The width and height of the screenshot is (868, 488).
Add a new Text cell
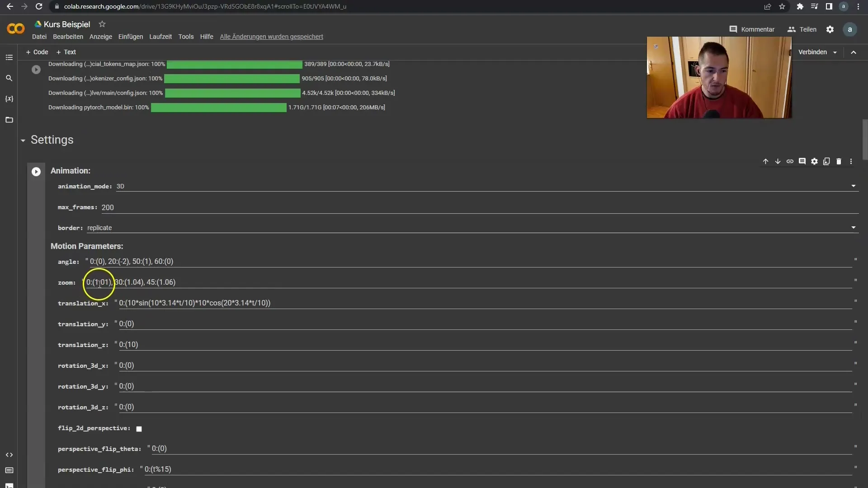[66, 52]
